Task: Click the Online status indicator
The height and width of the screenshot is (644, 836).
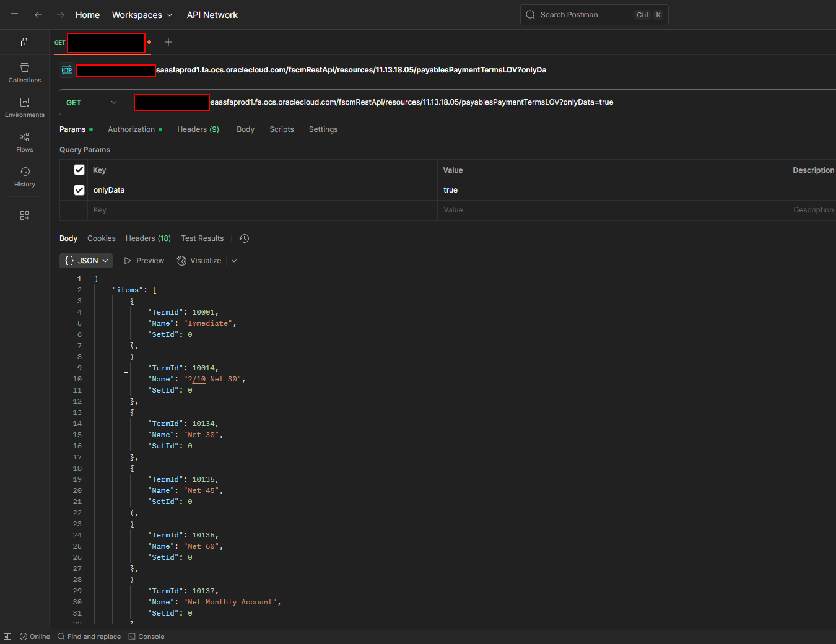Action: click(35, 637)
